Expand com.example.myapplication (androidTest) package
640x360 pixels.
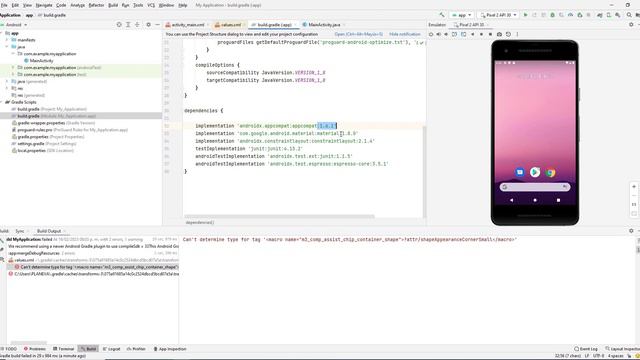13,68
